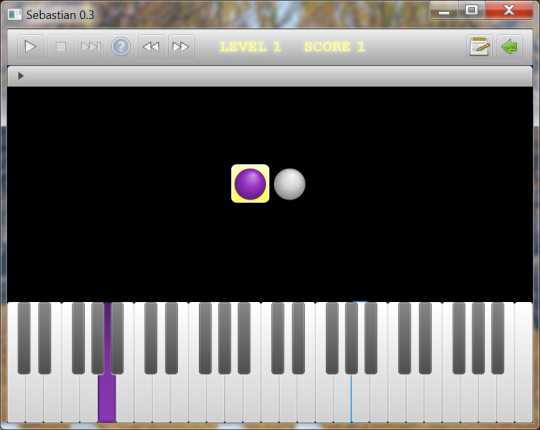This screenshot has height=430, width=540.
Task: Close the Sebastian 0.3 window
Action: pos(509,10)
